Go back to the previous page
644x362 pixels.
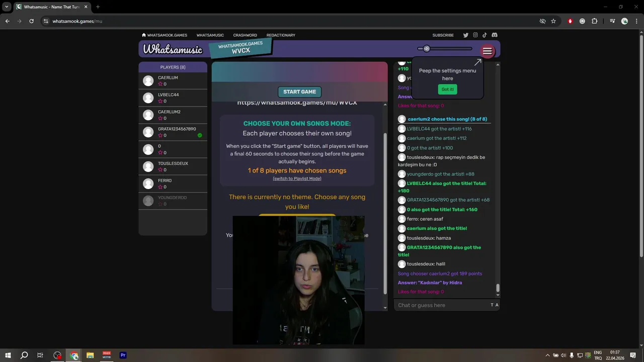click(x=8, y=21)
